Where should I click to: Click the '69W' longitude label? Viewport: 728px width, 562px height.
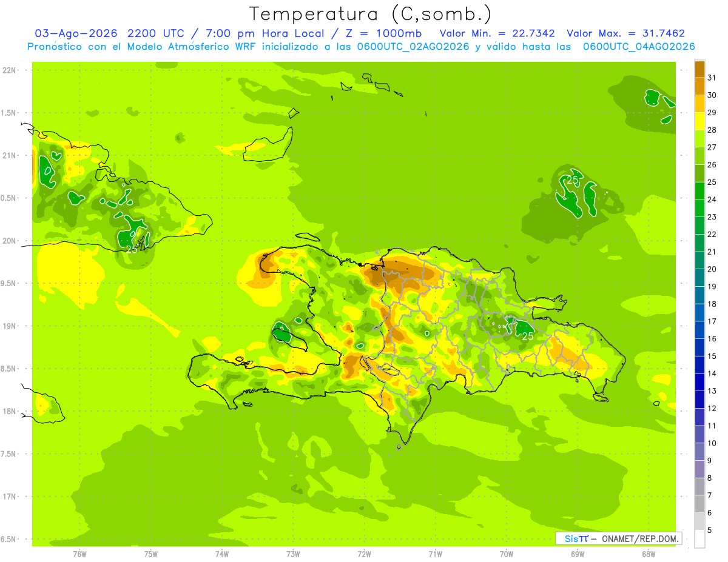coord(578,554)
